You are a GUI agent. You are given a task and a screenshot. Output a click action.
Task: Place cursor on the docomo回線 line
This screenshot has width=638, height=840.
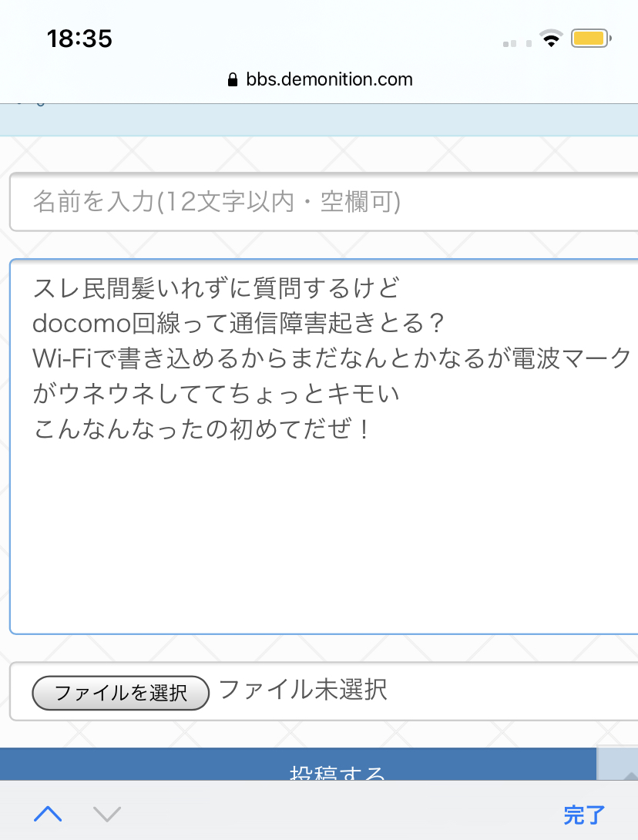coord(239,324)
